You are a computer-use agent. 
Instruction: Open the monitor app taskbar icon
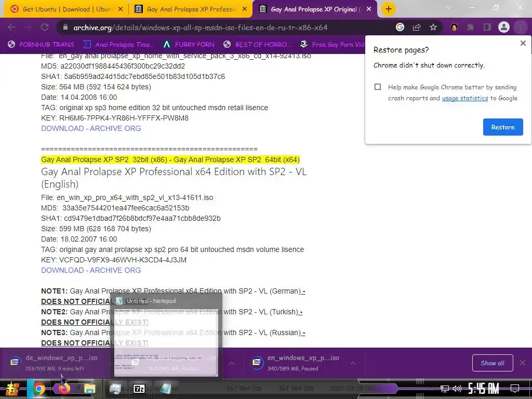point(115,389)
